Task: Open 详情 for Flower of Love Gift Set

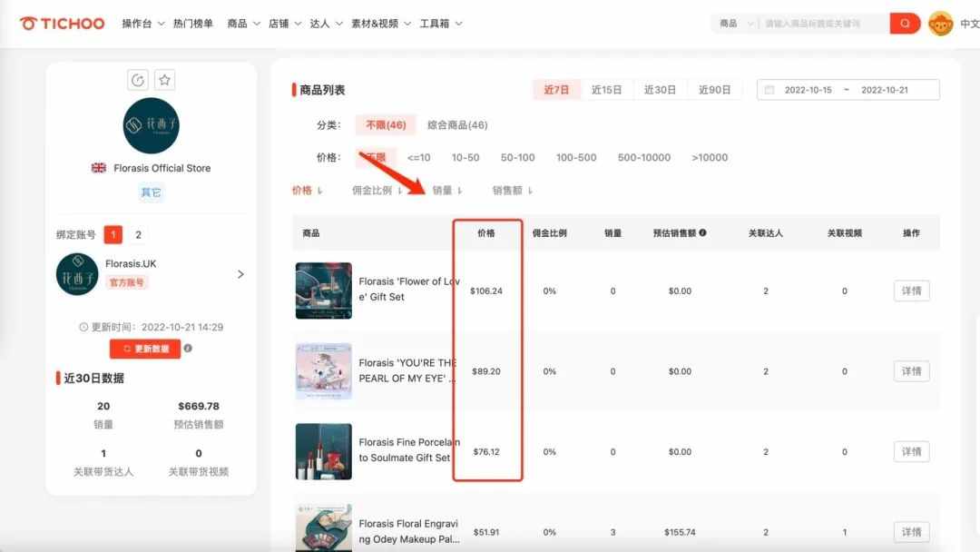Action: [911, 291]
